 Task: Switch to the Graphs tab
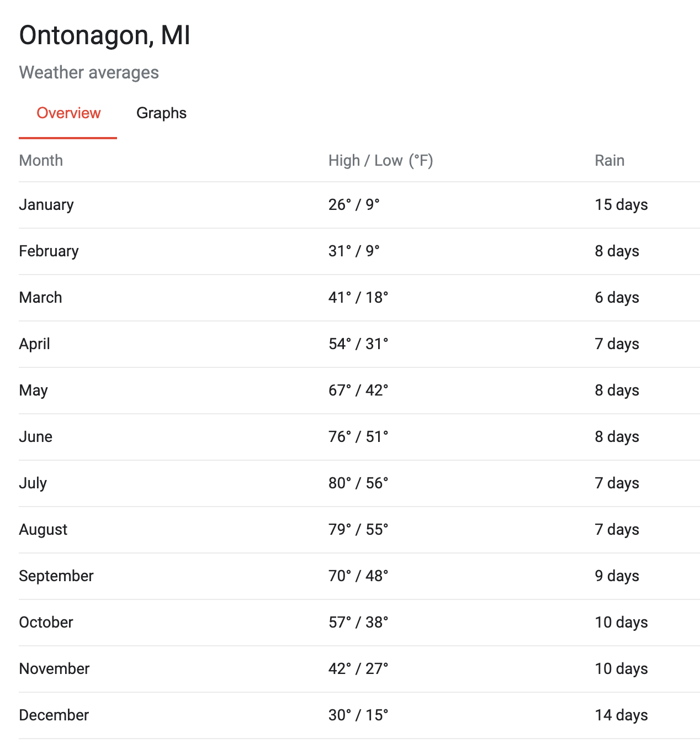click(x=161, y=113)
